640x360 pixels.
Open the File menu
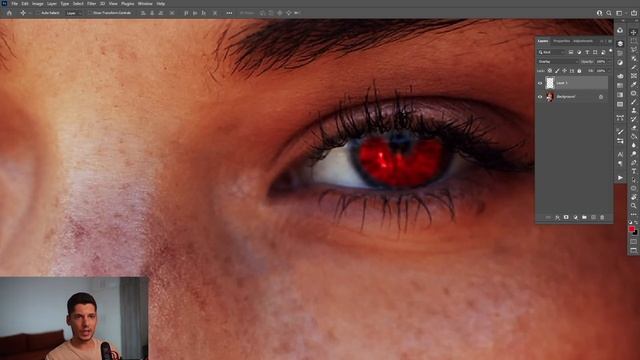click(15, 4)
